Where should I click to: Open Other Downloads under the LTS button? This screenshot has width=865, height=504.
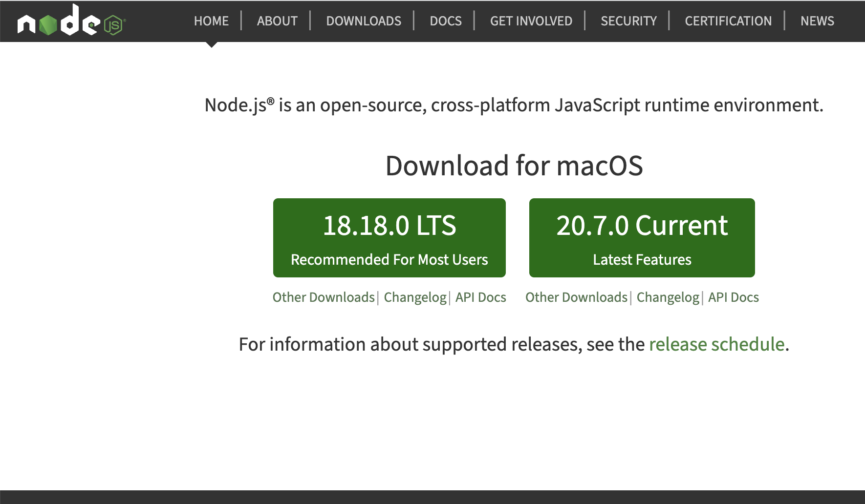(x=324, y=297)
